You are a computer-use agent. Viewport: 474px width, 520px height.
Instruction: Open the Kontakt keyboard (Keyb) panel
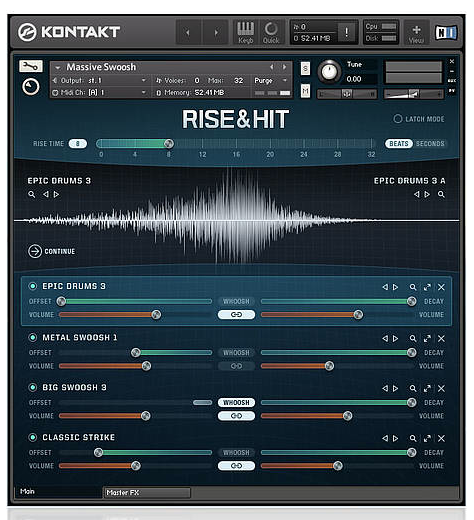tap(245, 32)
